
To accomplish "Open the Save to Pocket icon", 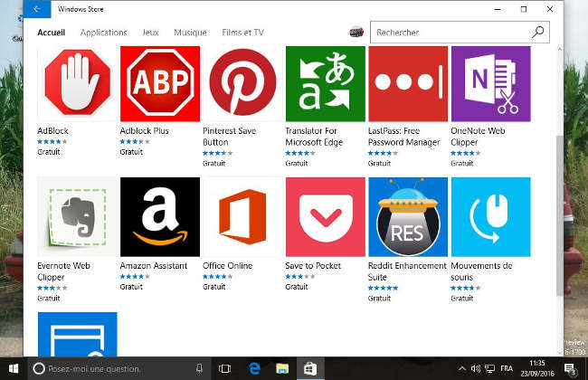I will (x=326, y=217).
